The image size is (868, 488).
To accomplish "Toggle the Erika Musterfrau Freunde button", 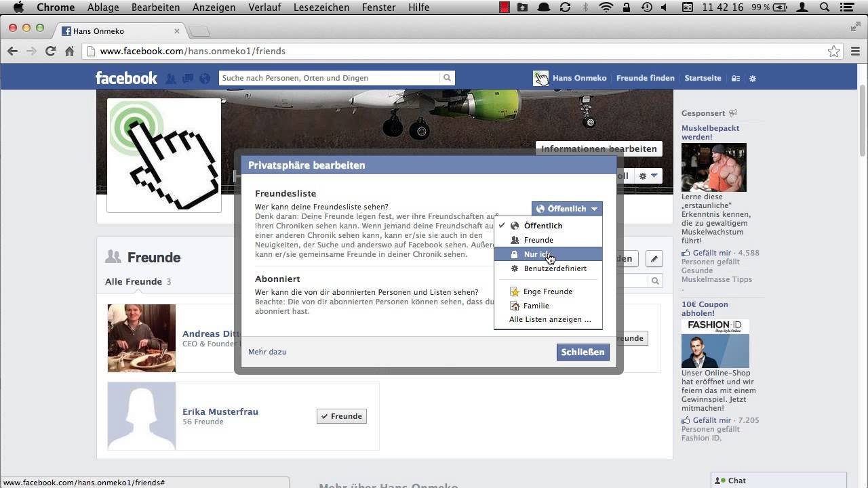I will 342,416.
